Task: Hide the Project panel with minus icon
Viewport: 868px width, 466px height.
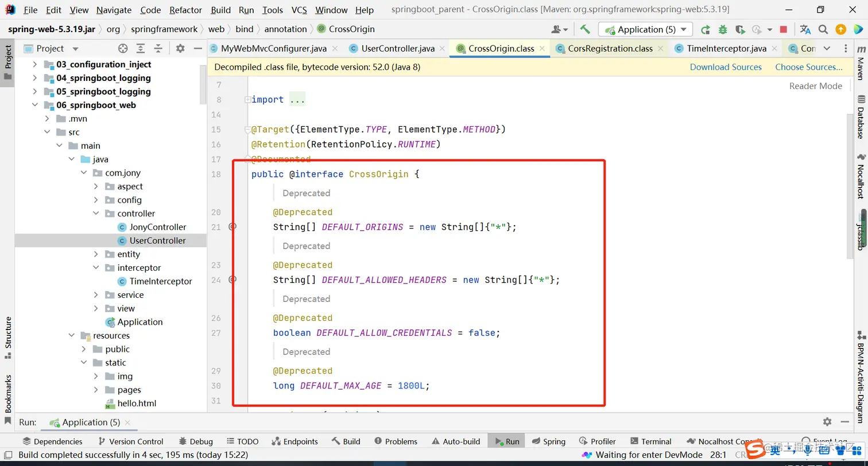Action: click(197, 49)
